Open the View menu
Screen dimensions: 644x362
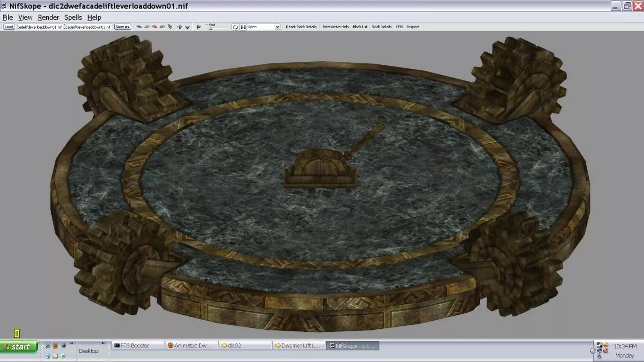pyautogui.click(x=25, y=17)
